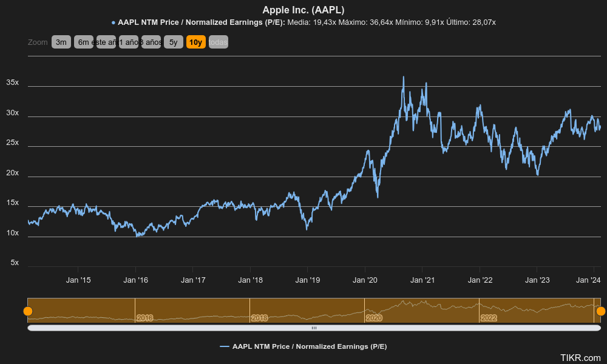Image resolution: width=607 pixels, height=364 pixels.
Task: Choose the 'este año' zoom button
Action: 106,42
